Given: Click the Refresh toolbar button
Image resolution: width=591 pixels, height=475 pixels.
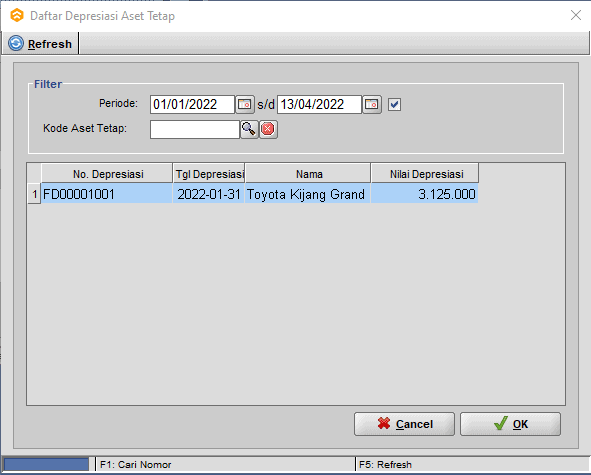Looking at the screenshot, I should coord(40,44).
